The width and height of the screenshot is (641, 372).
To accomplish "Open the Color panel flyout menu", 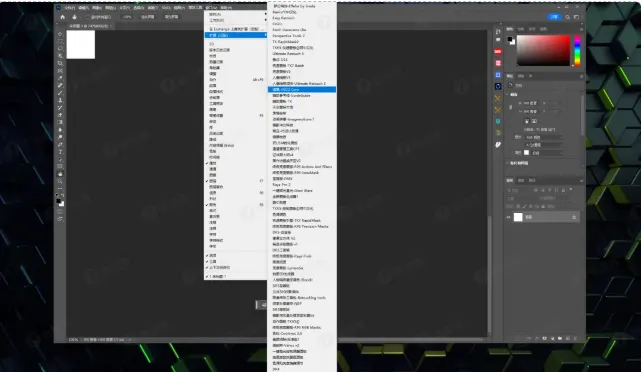I will 581,29.
